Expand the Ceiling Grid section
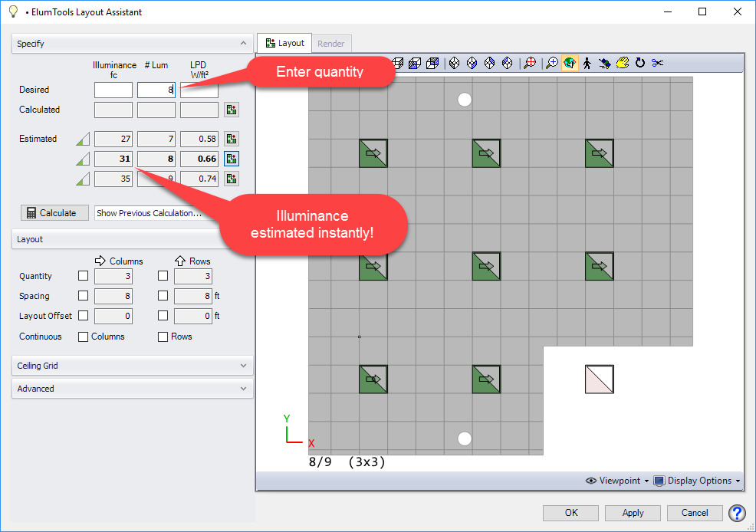 pyautogui.click(x=133, y=366)
